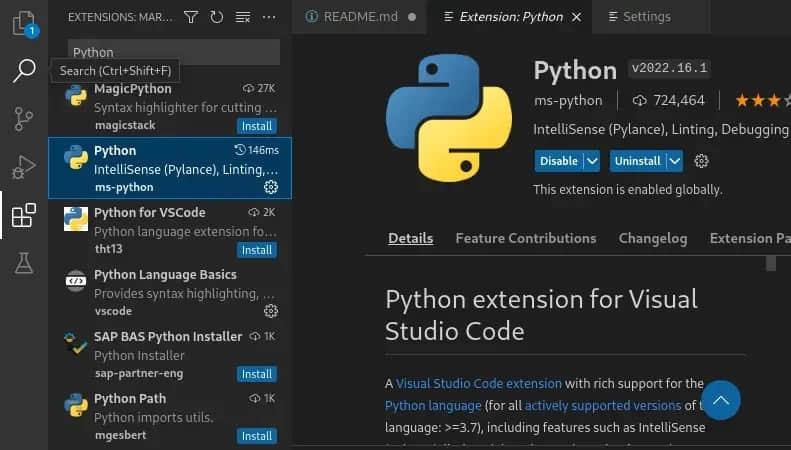
Task: Open the Run and Debug view
Action: 23,167
